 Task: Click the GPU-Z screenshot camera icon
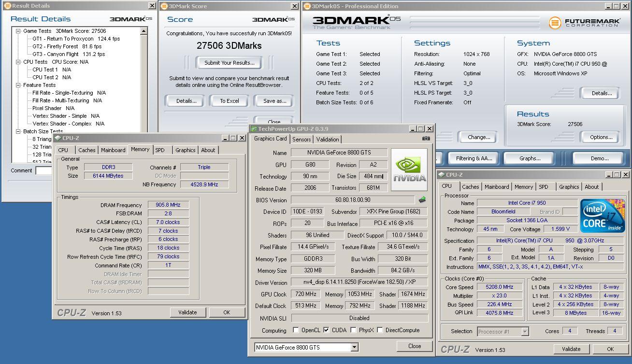coord(426,139)
